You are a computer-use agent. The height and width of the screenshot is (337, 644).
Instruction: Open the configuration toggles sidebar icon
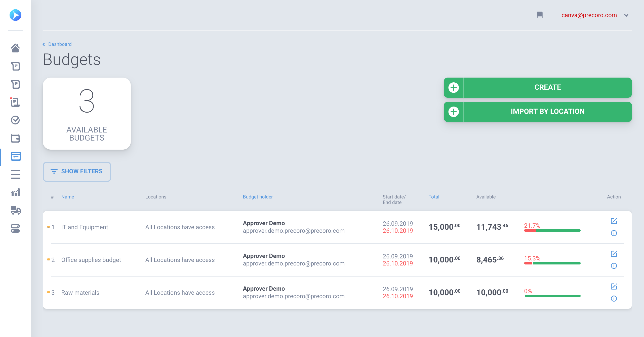coord(15,228)
